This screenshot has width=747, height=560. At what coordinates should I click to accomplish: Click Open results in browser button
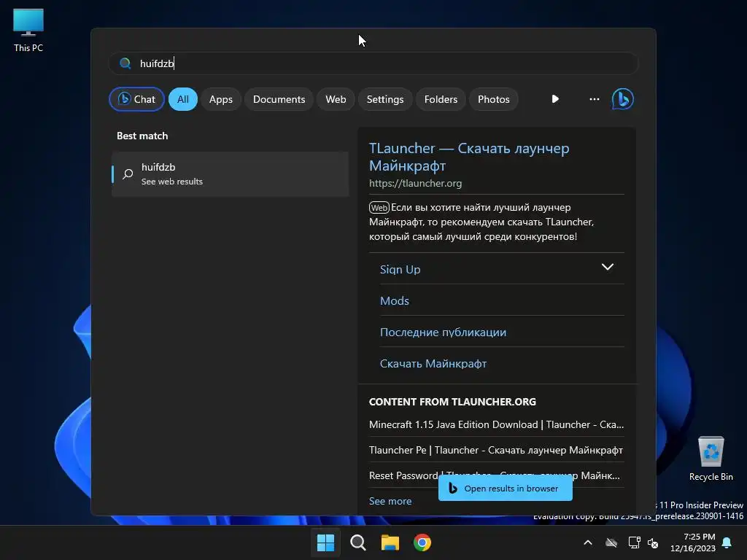506,489
